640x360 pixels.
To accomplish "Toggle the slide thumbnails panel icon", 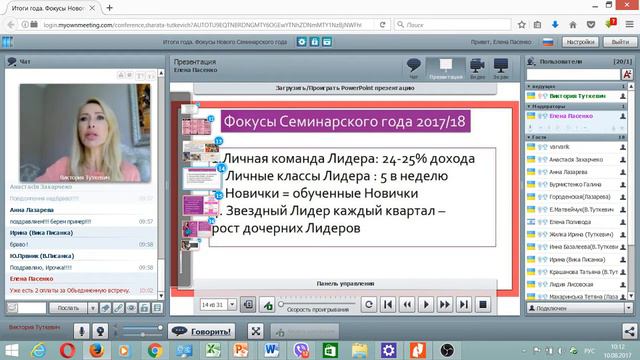I will point(248,304).
